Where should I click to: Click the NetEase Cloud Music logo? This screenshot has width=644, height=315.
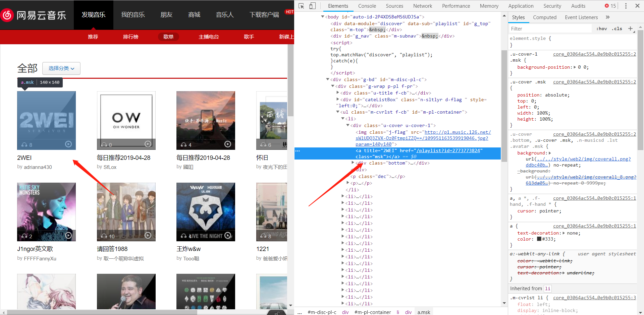click(34, 15)
